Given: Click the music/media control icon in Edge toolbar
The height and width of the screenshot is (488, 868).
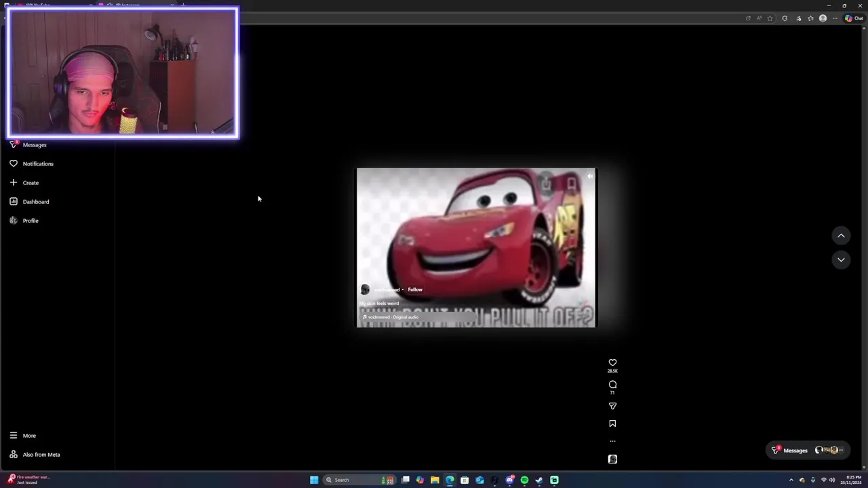Looking at the screenshot, I should click(798, 18).
